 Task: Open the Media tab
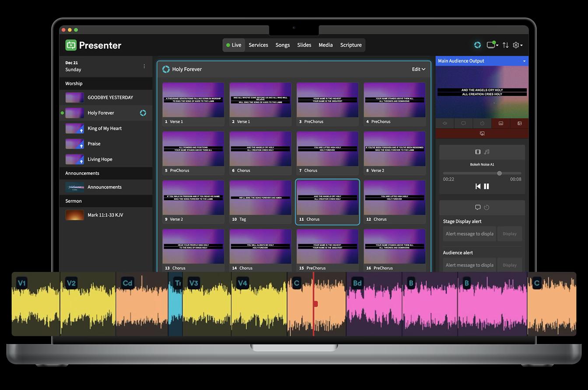(x=325, y=45)
